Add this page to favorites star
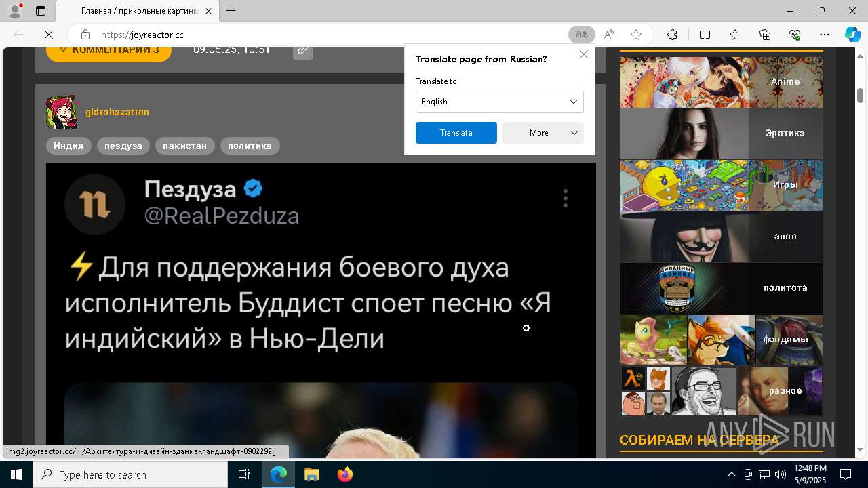Image resolution: width=868 pixels, height=488 pixels. 636,35
